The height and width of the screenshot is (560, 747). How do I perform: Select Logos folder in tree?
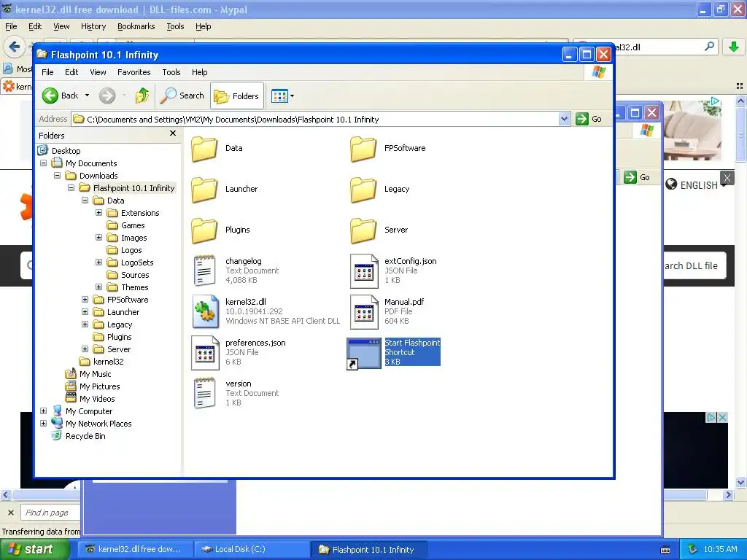(x=124, y=250)
